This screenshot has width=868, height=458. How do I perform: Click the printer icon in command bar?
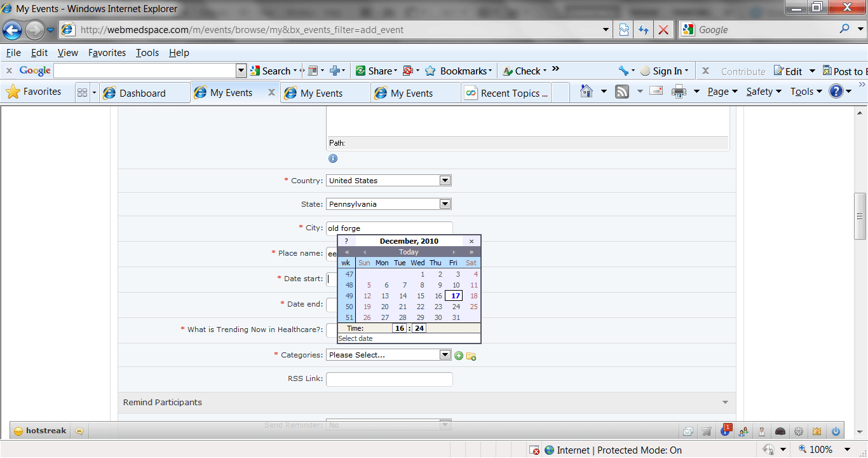point(679,92)
